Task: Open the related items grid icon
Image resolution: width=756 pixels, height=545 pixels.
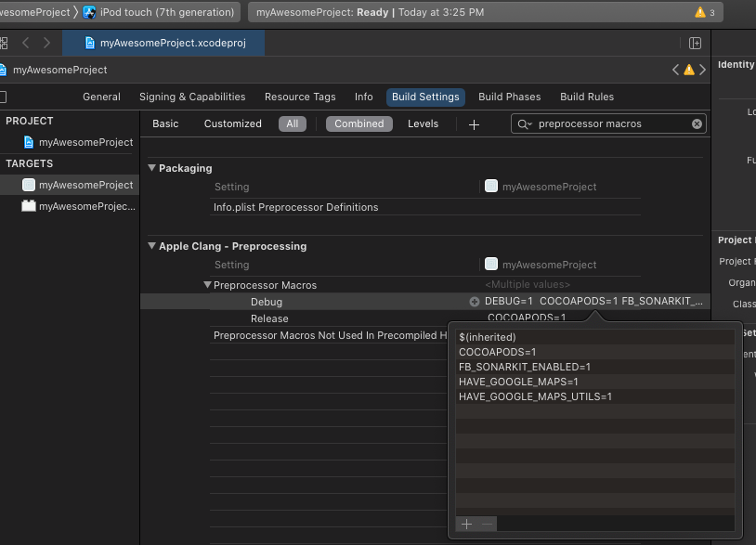Action: (x=4, y=43)
